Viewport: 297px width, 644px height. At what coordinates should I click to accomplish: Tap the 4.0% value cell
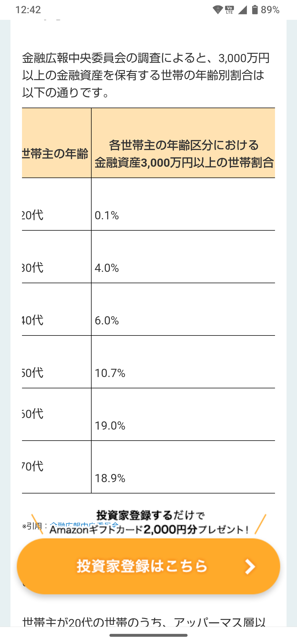point(107,268)
